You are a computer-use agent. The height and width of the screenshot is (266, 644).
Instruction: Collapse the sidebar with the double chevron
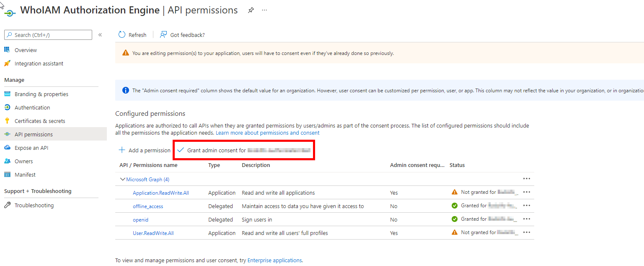pyautogui.click(x=100, y=35)
